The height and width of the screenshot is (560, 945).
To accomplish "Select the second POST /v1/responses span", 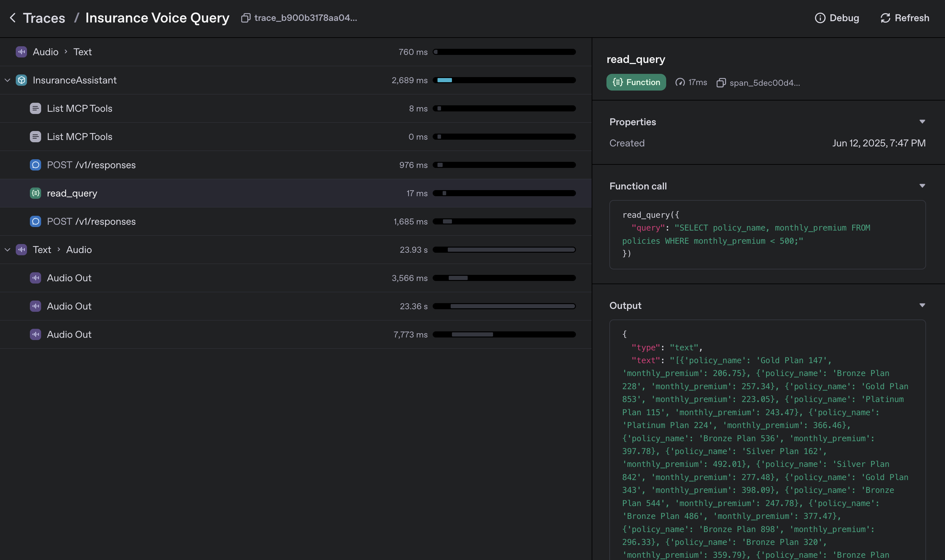I will (91, 222).
